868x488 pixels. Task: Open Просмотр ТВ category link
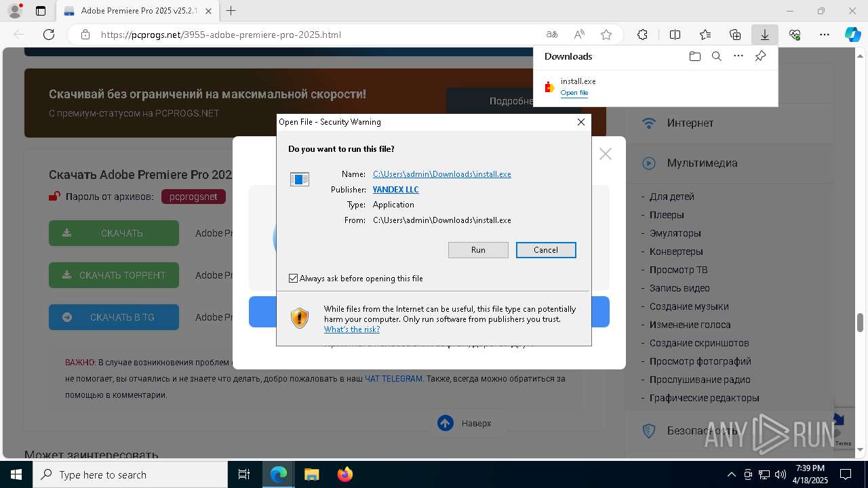678,270
